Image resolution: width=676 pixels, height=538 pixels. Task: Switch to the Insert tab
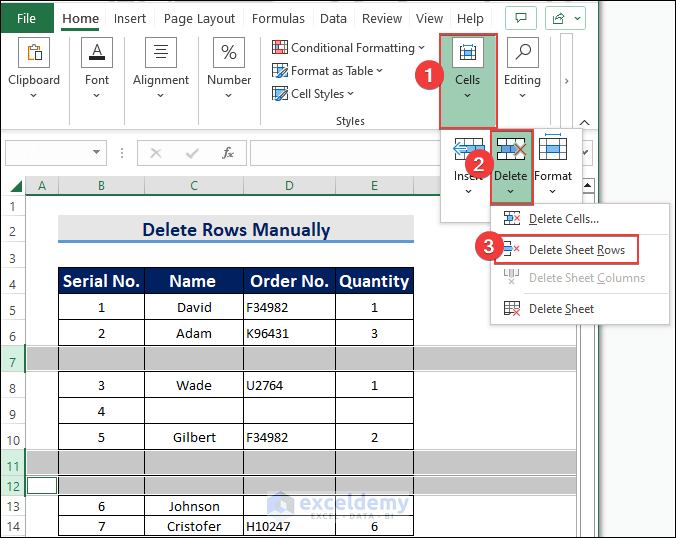130,18
